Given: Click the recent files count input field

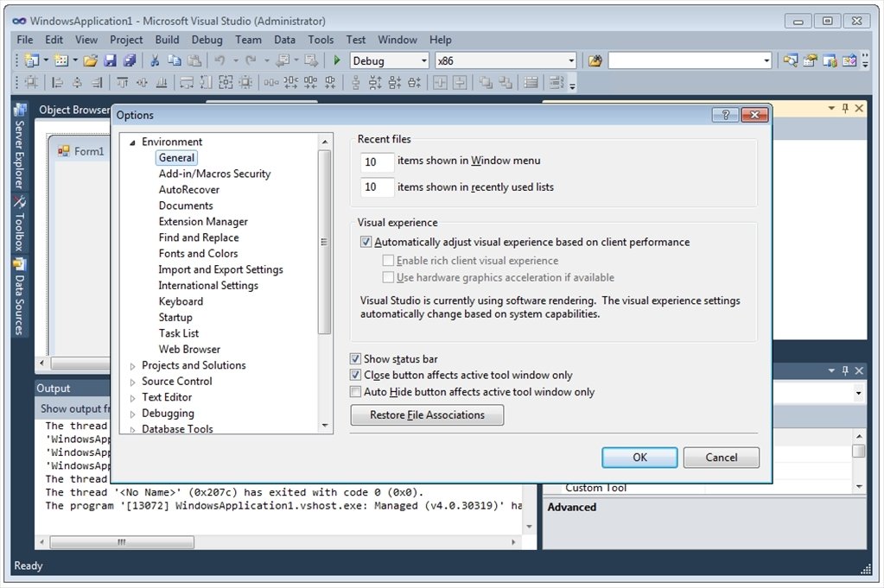Looking at the screenshot, I should (376, 161).
